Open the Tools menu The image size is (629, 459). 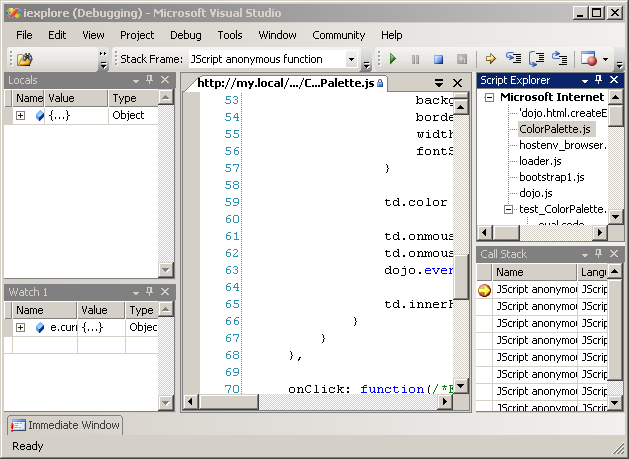coord(230,35)
